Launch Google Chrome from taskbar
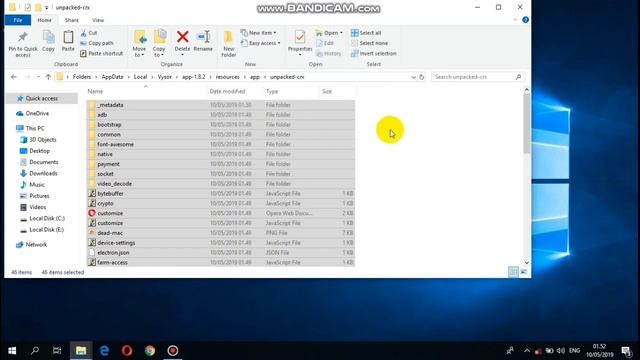Viewport: 640px width, 360px height. [150, 351]
